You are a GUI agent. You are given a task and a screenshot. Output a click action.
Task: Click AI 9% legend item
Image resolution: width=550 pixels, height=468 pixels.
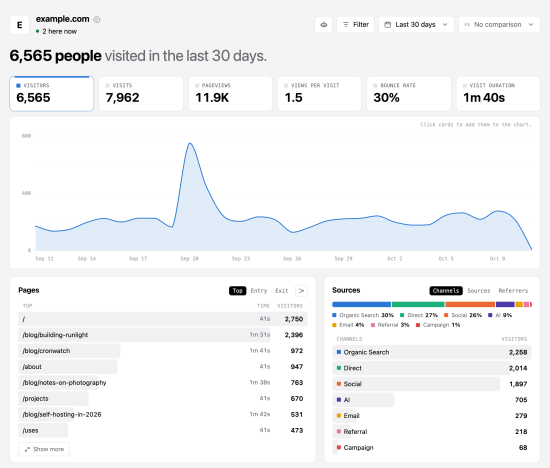pyautogui.click(x=500, y=315)
